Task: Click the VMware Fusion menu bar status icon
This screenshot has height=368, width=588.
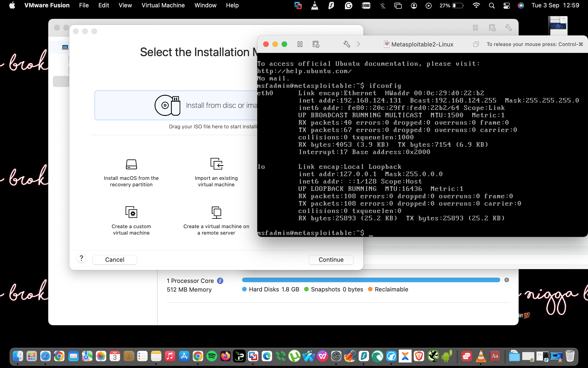Action: coord(298,5)
